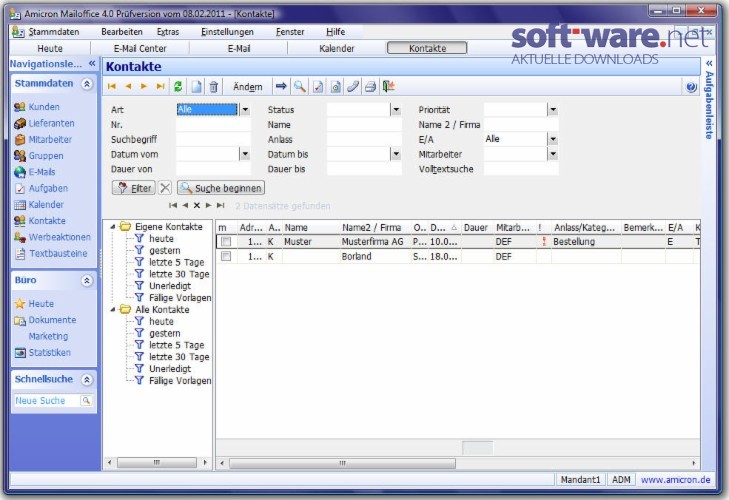Image resolution: width=729 pixels, height=500 pixels.
Task: Go to previous record in Kontakte toolbar
Action: tap(128, 87)
